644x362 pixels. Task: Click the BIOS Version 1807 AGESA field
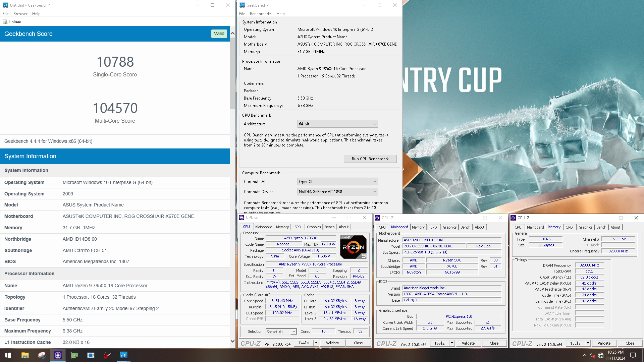pos(452,294)
